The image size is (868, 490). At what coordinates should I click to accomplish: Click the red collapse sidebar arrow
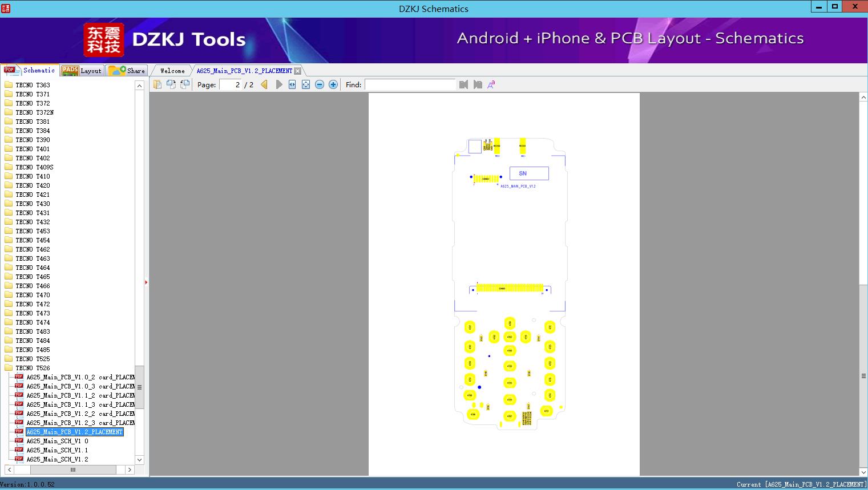(x=146, y=282)
